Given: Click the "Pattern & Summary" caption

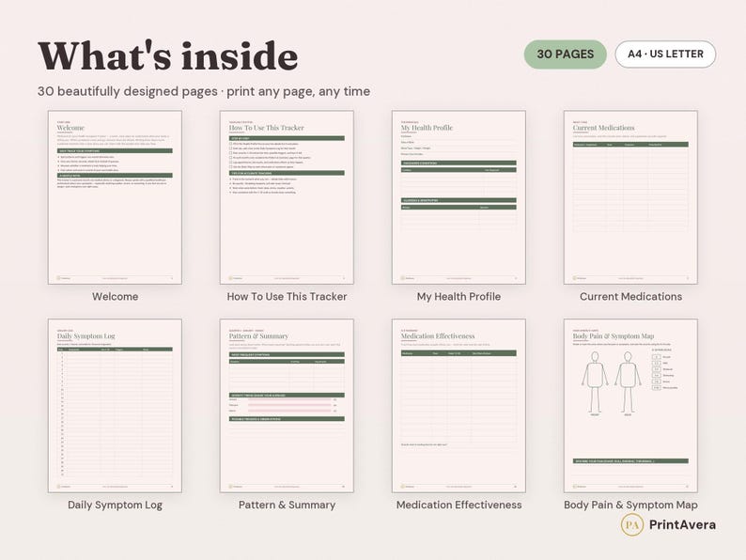Looking at the screenshot, I should [x=287, y=505].
